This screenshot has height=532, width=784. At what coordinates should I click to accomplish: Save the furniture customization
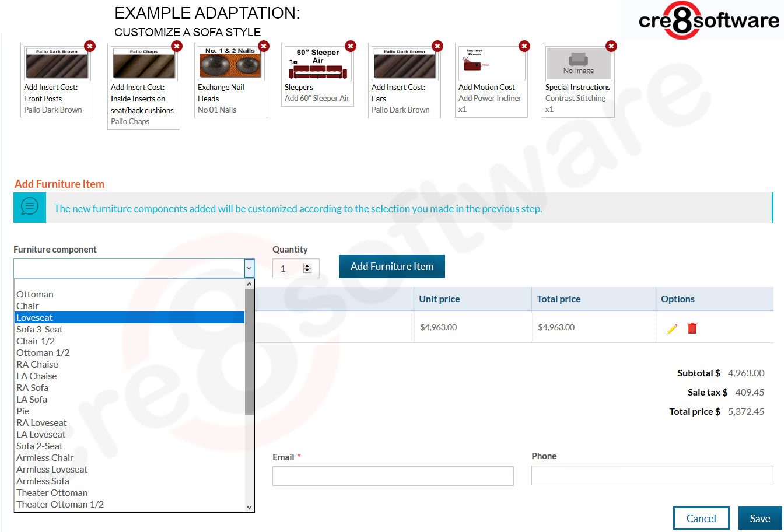[x=759, y=518]
